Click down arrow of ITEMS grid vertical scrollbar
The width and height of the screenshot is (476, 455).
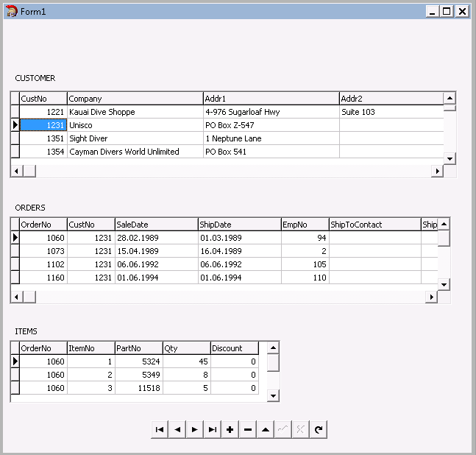click(x=273, y=396)
